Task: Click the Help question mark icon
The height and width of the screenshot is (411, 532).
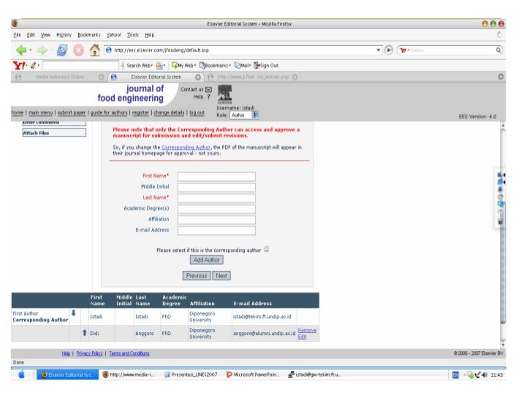Action: click(209, 97)
